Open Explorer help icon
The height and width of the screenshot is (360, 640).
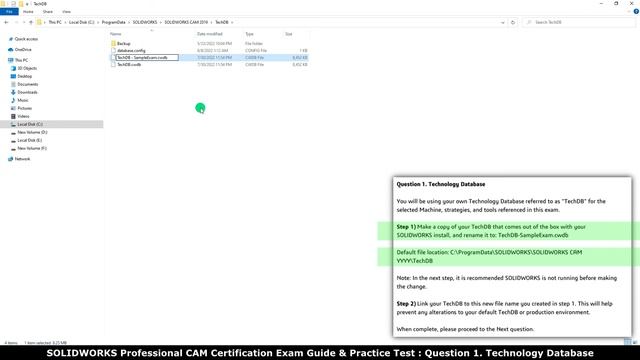[x=636, y=12]
